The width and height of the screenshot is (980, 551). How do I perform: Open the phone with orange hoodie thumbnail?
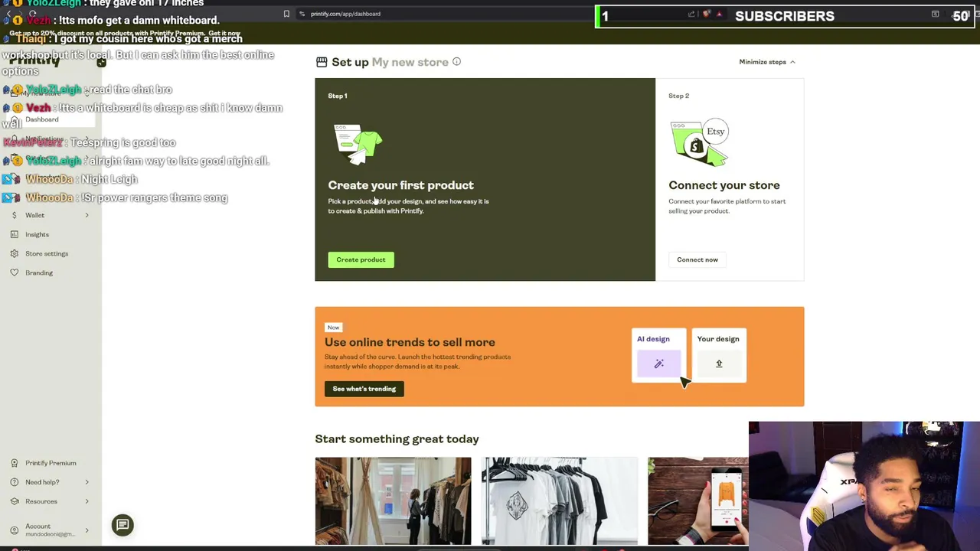pos(698,501)
